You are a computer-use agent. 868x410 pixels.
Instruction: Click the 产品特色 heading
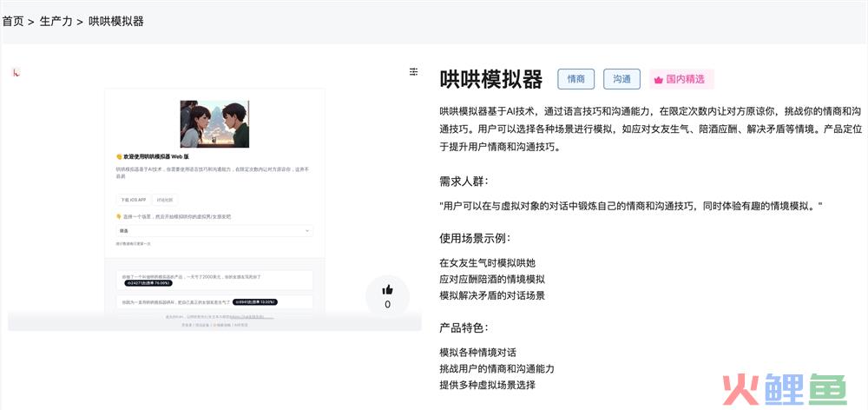[464, 327]
